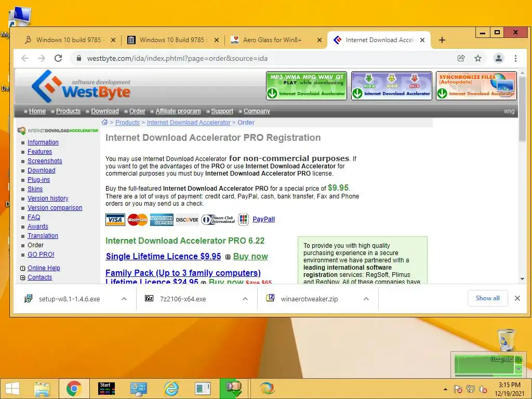Open the Company menu item
The width and height of the screenshot is (532, 399).
pyautogui.click(x=257, y=111)
